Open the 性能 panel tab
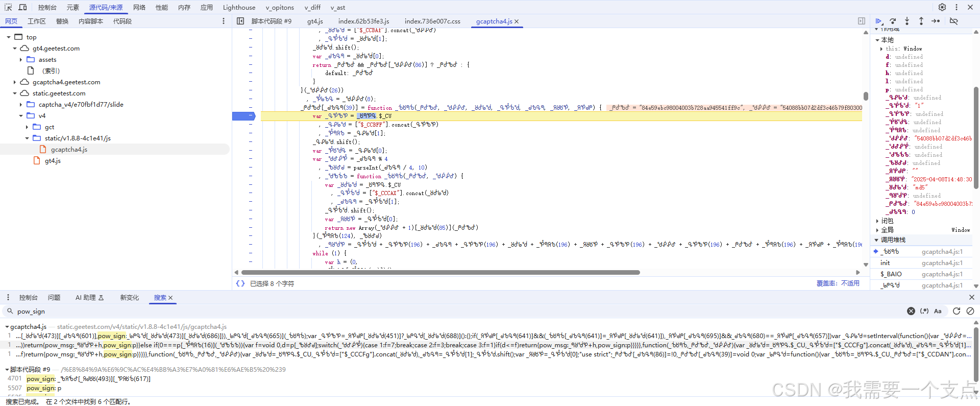The width and height of the screenshot is (980, 406). [162, 7]
